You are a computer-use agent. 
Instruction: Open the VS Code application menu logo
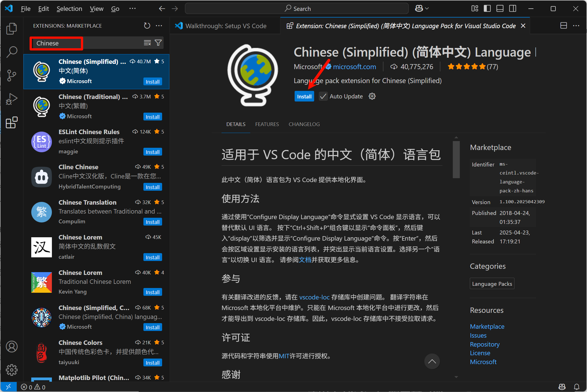pos(9,9)
